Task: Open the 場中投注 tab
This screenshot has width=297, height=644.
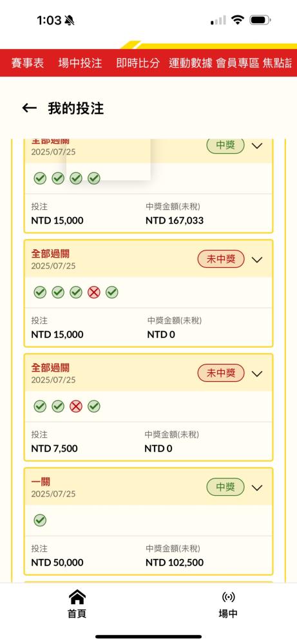Action: click(80, 63)
